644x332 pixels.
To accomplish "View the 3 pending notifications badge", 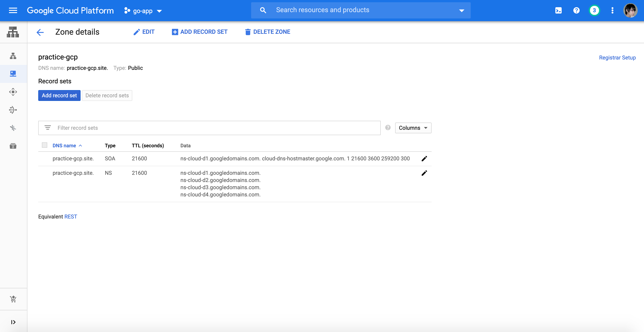I will (594, 11).
